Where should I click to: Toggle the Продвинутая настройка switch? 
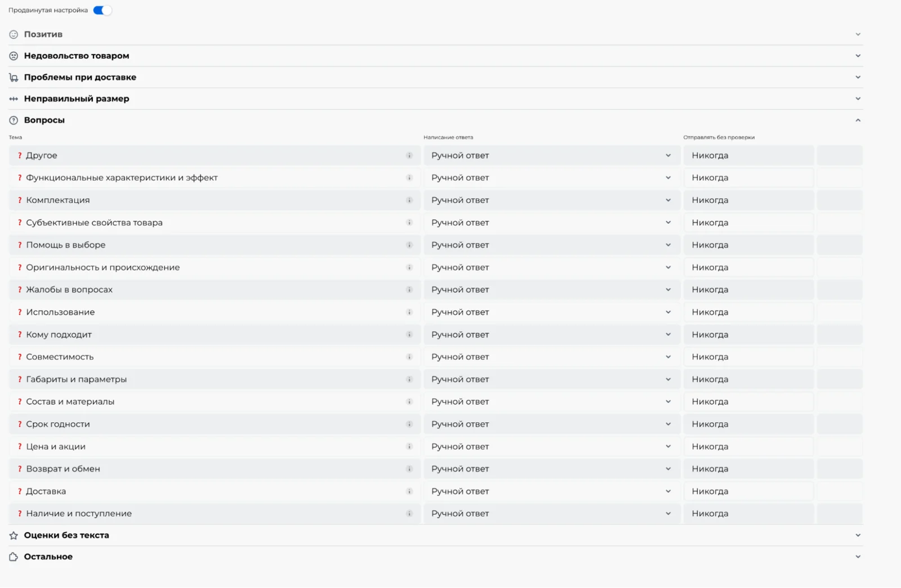point(102,10)
